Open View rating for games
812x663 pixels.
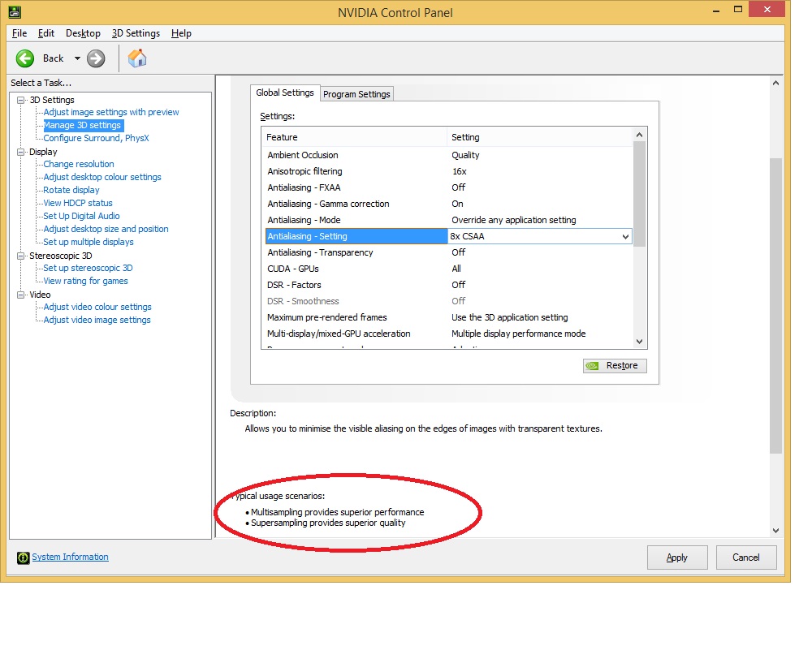pyautogui.click(x=86, y=281)
